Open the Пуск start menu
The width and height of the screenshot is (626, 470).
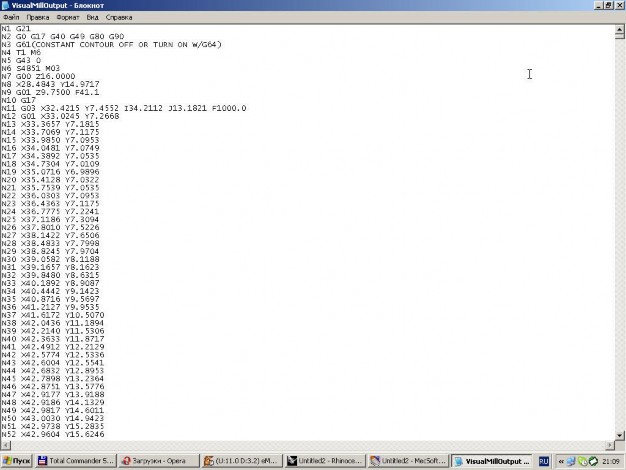(x=16, y=461)
